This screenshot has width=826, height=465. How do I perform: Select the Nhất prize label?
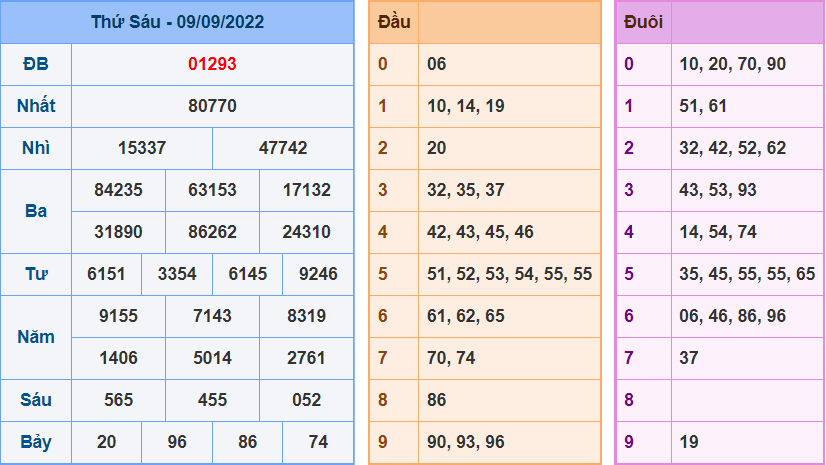click(36, 106)
